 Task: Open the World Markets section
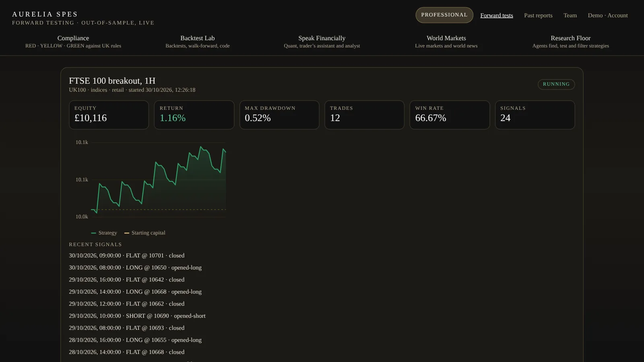pos(446,41)
